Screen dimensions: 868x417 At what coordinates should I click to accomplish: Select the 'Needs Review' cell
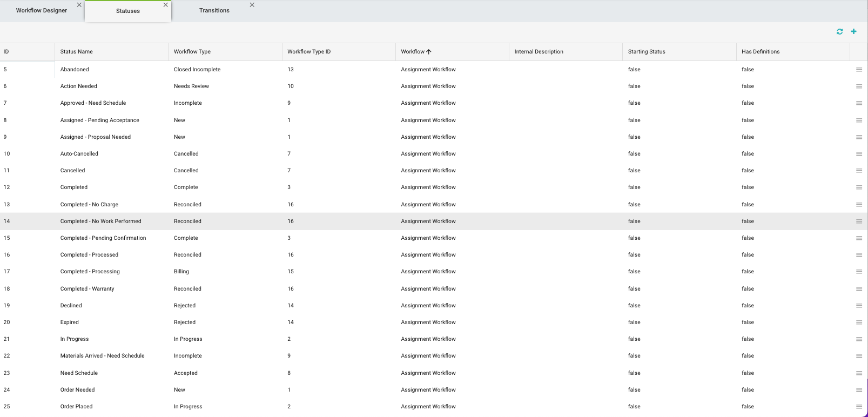click(x=225, y=86)
